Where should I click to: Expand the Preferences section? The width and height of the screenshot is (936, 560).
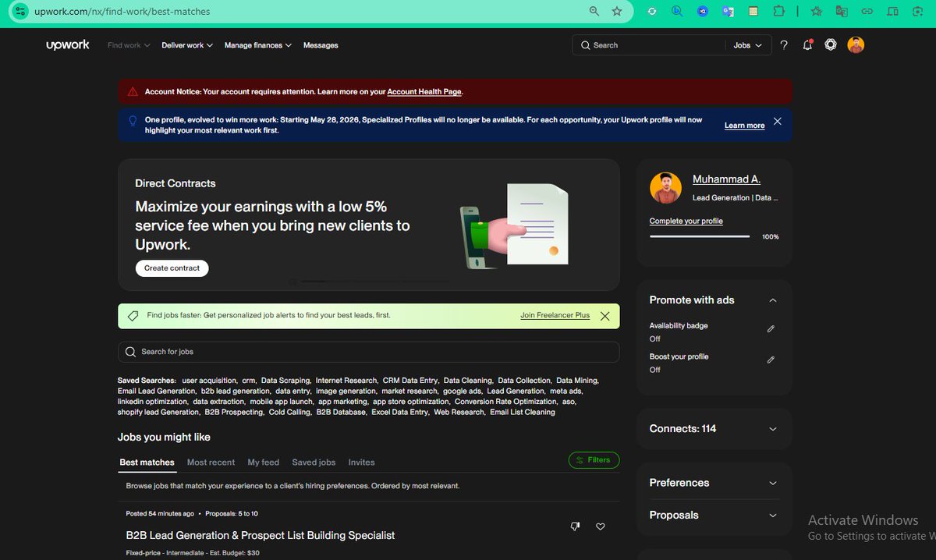773,483
